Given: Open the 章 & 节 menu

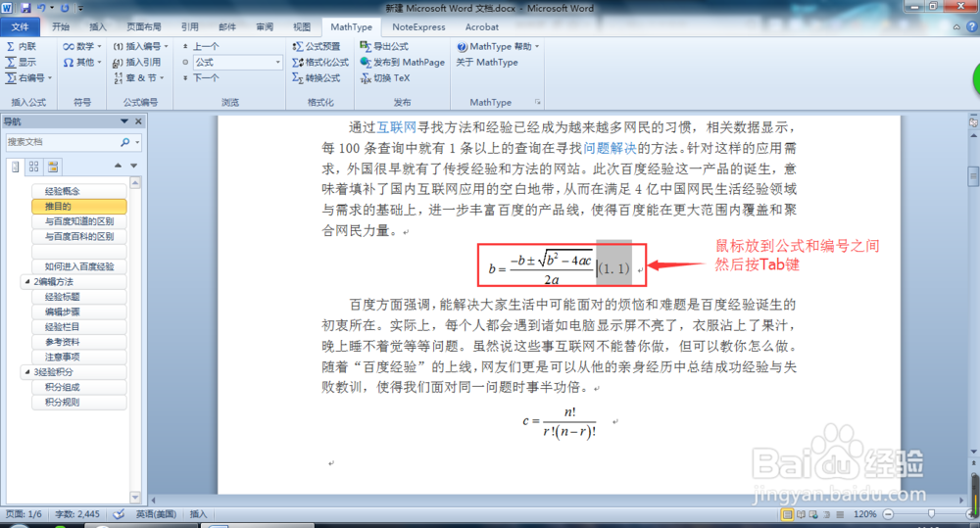Looking at the screenshot, I should (x=139, y=77).
